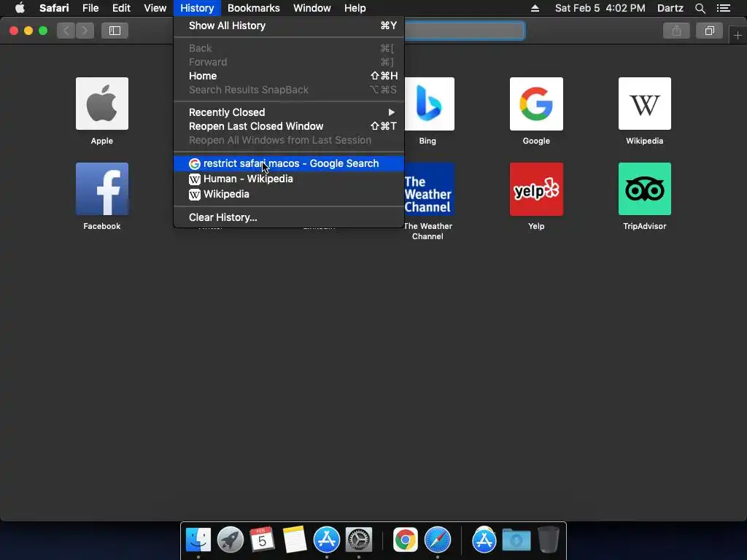Click the date and time in menu bar
Viewport: 747px width, 560px height.
coord(600,8)
